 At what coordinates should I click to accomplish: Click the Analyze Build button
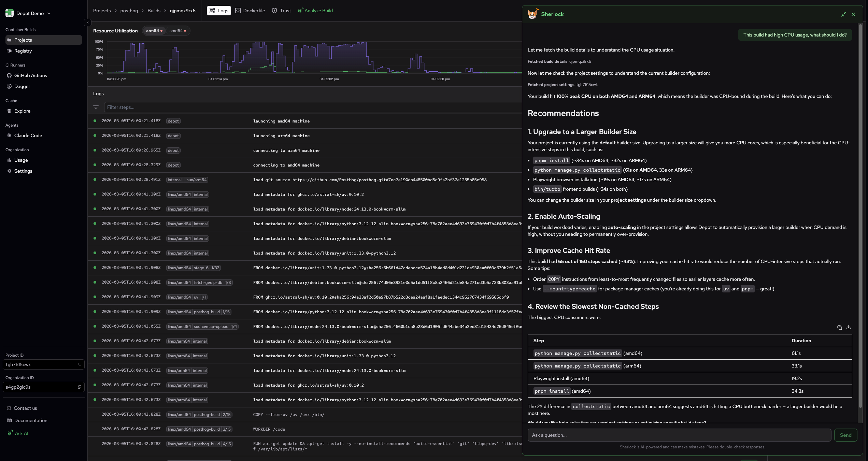coord(315,11)
